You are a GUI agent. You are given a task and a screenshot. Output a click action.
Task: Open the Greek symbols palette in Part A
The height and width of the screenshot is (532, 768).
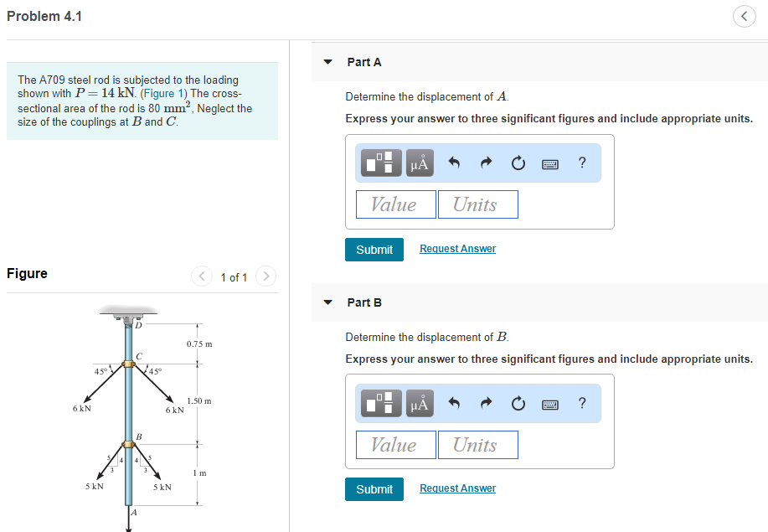tap(420, 163)
